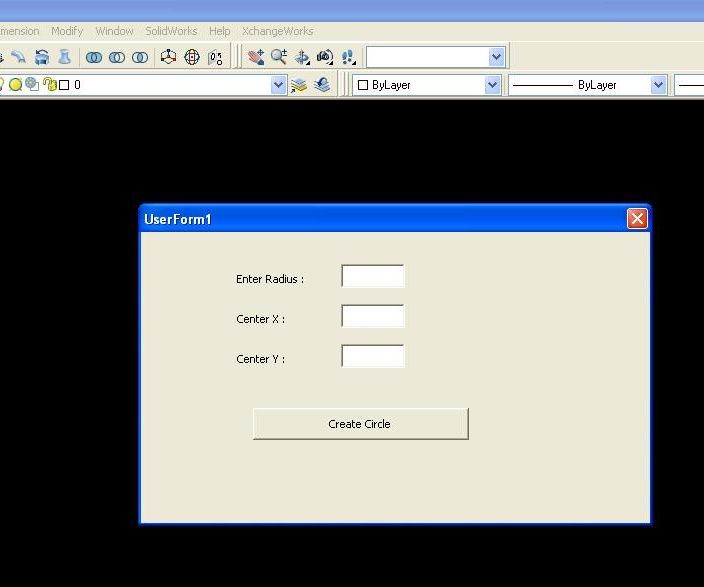Screen dimensions: 704x587
Task: Open the layer list dropdown arrow
Action: coord(278,85)
